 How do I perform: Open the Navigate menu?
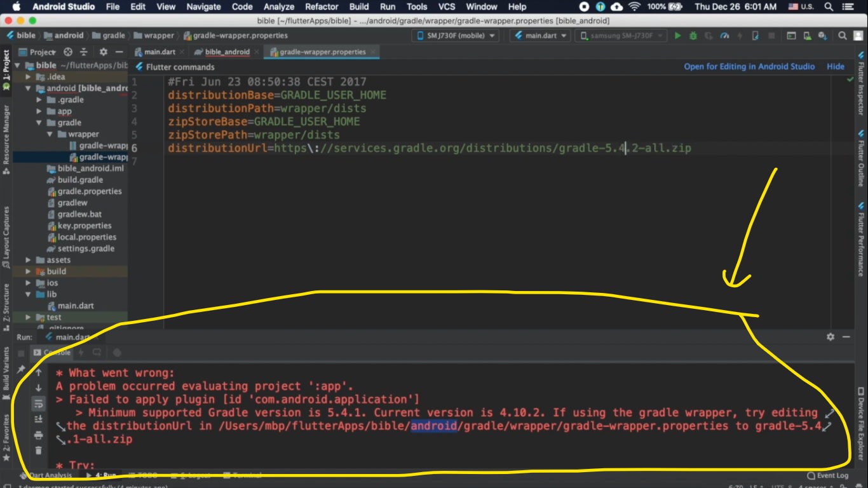coord(203,6)
